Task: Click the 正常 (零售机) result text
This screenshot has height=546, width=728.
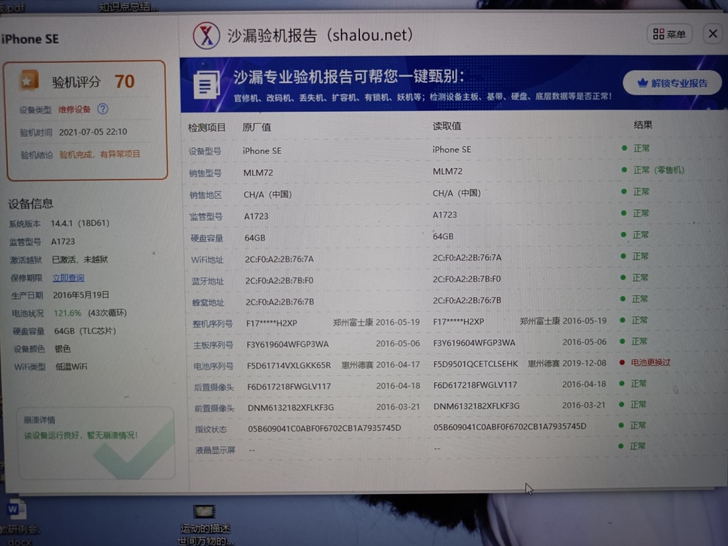Action: pyautogui.click(x=659, y=170)
